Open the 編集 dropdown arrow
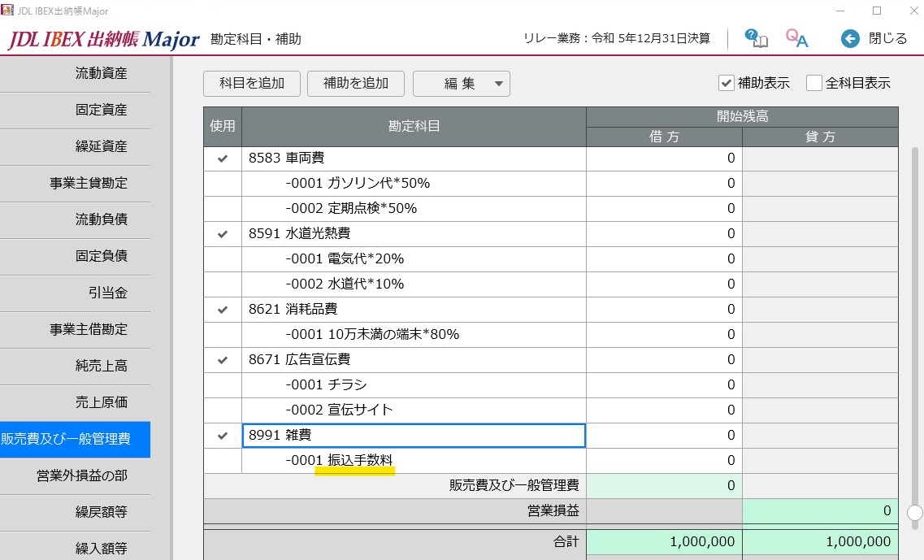Screen dimensions: 924x560 point(498,84)
